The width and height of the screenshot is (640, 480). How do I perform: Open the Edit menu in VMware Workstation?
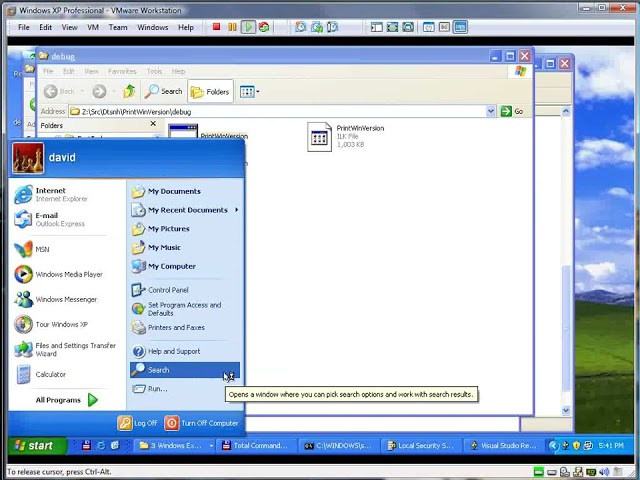click(x=45, y=27)
